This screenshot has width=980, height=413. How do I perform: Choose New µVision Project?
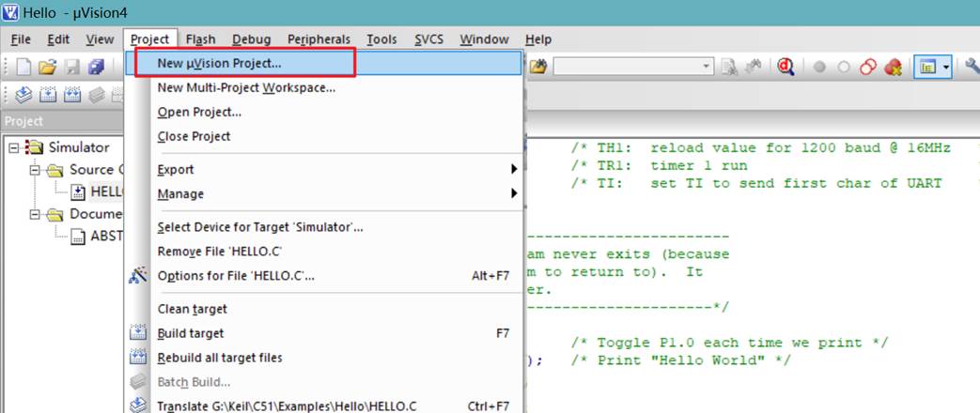(324, 63)
